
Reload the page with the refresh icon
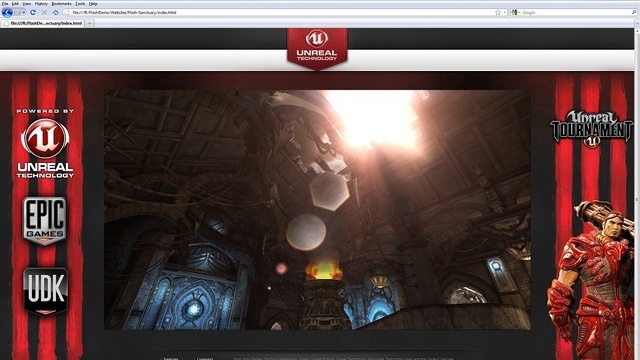[33, 13]
